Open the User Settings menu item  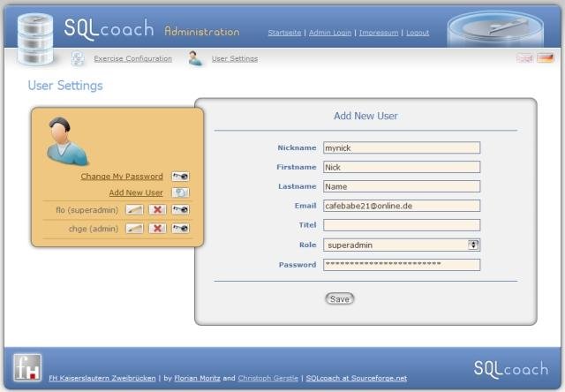[235, 59]
